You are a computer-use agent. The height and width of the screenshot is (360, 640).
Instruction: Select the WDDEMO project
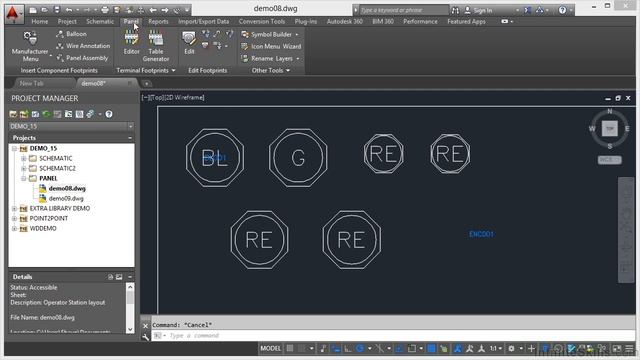(x=43, y=229)
